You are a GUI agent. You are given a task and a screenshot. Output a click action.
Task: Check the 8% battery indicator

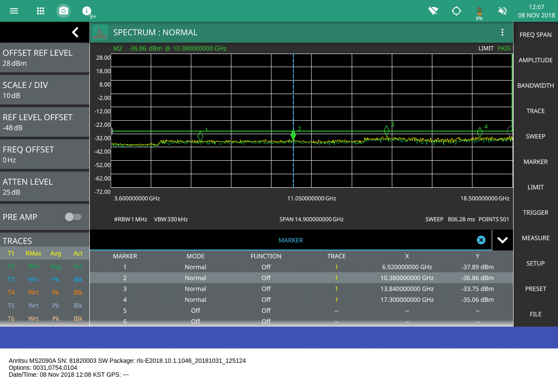[x=480, y=14]
